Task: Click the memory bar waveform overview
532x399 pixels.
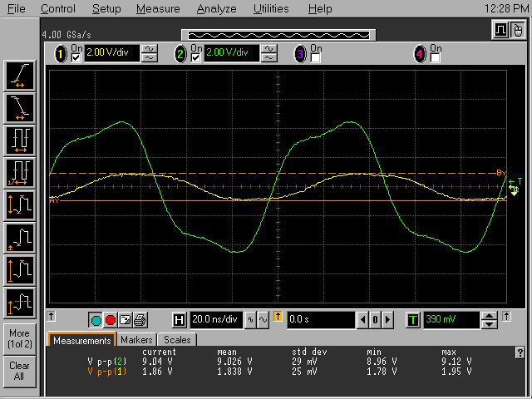Action: tap(278, 35)
